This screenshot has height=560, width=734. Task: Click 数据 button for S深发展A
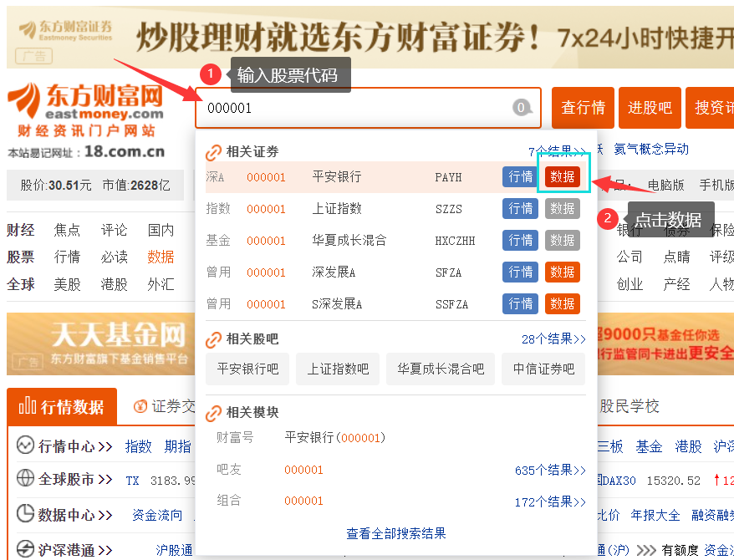[562, 304]
